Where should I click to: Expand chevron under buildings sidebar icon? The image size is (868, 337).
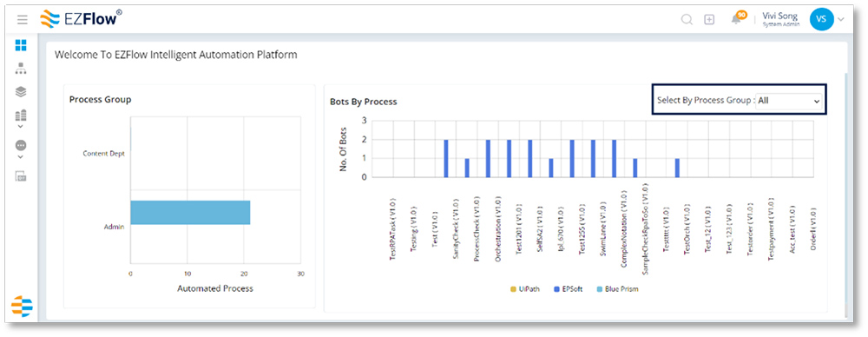tap(21, 125)
